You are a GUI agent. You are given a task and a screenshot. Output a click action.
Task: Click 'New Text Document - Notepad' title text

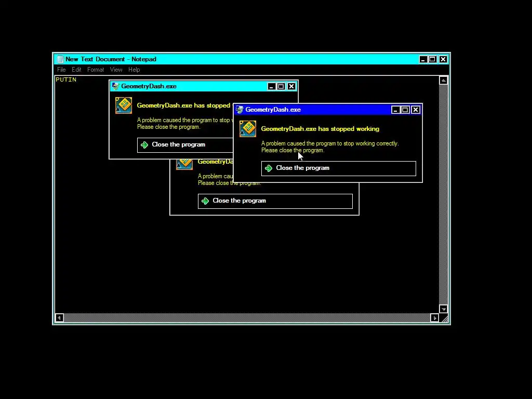tap(111, 59)
